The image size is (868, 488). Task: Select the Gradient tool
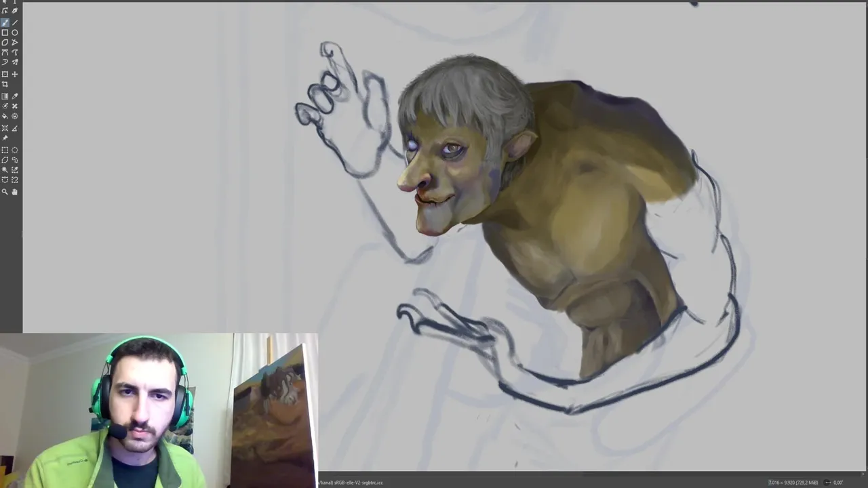click(5, 96)
